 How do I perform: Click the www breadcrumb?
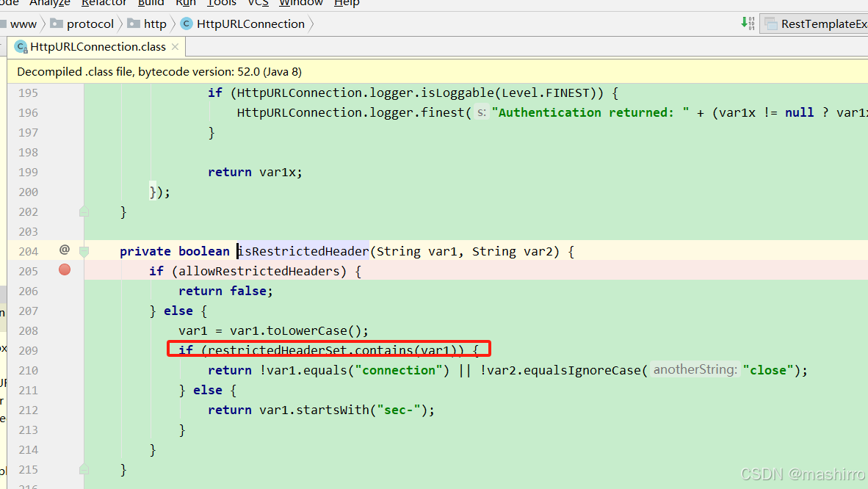point(23,23)
